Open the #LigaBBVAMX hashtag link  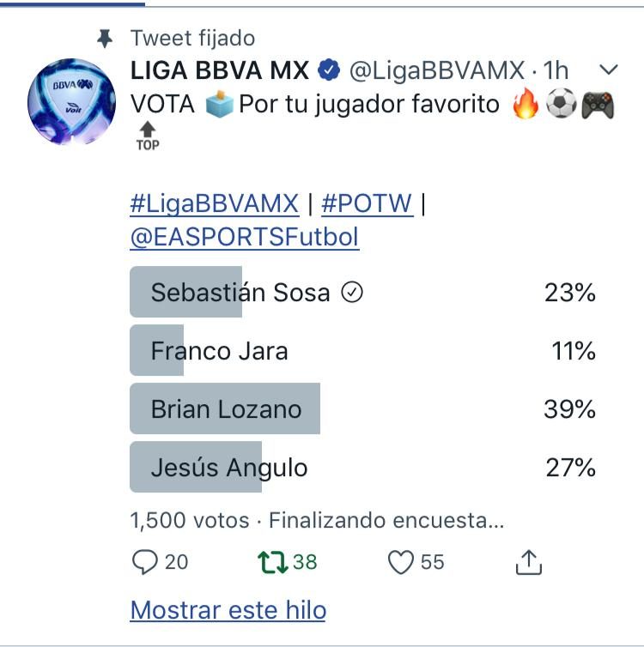point(215,203)
